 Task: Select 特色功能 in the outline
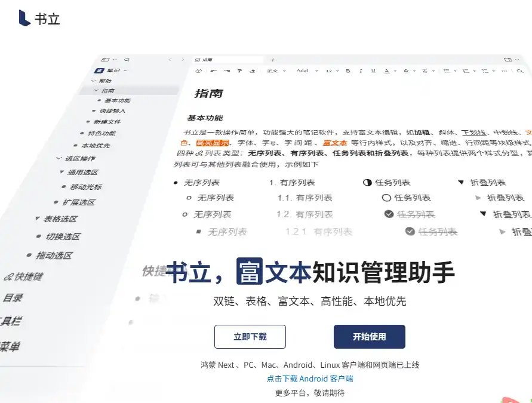[102, 133]
